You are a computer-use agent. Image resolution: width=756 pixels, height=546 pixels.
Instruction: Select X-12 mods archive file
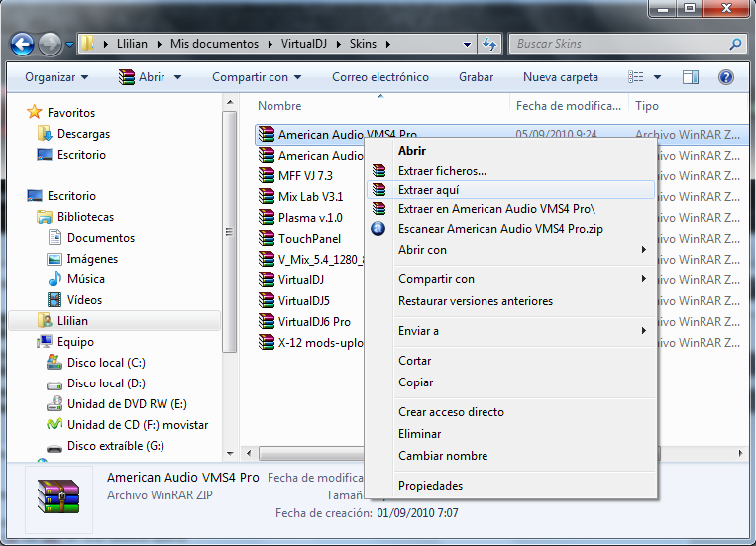(310, 342)
